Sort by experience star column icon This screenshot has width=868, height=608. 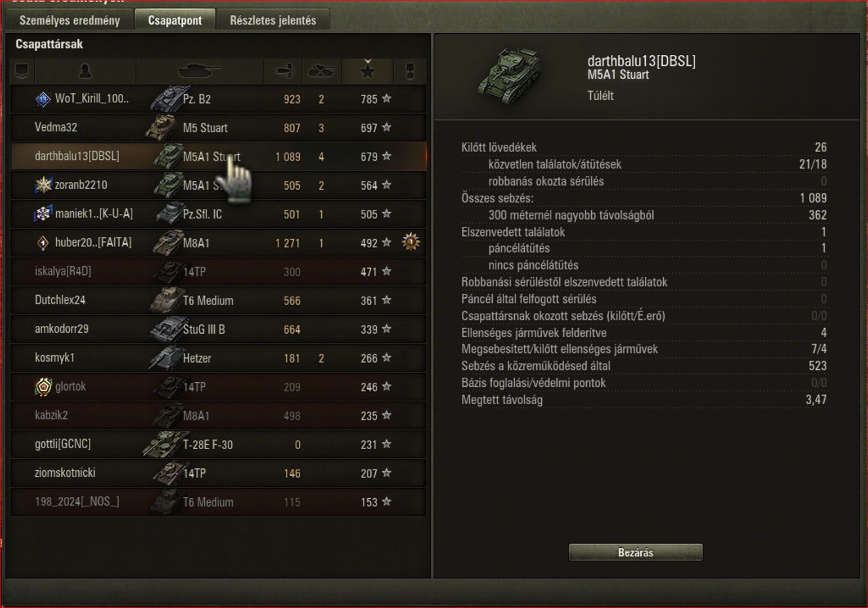pyautogui.click(x=368, y=71)
